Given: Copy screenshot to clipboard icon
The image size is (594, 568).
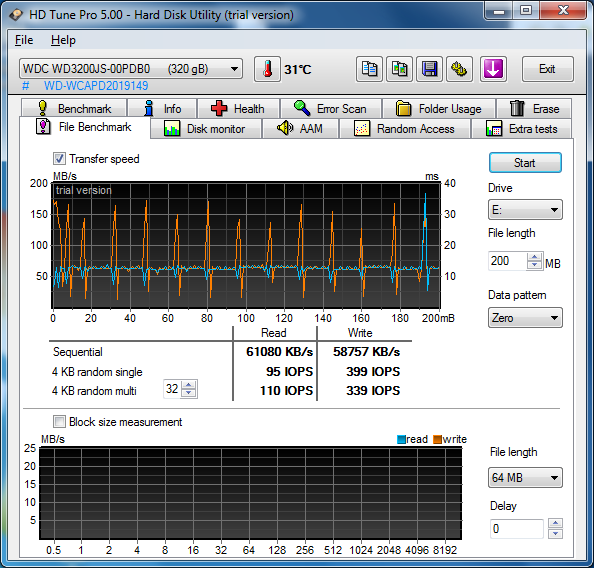Looking at the screenshot, I should point(399,69).
